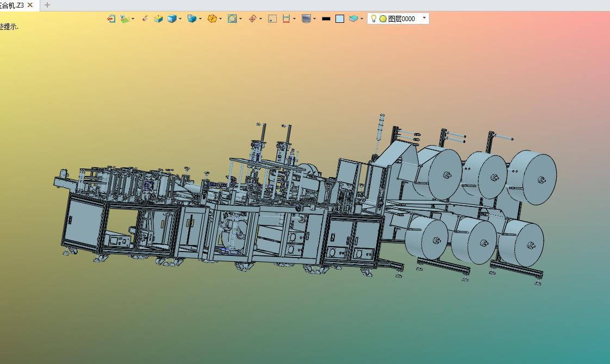Toggle the small square frame icon
The image size is (610, 364).
[x=272, y=18]
